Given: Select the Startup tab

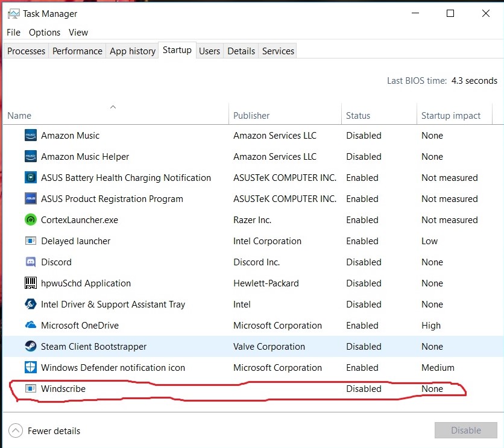Looking at the screenshot, I should pyautogui.click(x=177, y=50).
